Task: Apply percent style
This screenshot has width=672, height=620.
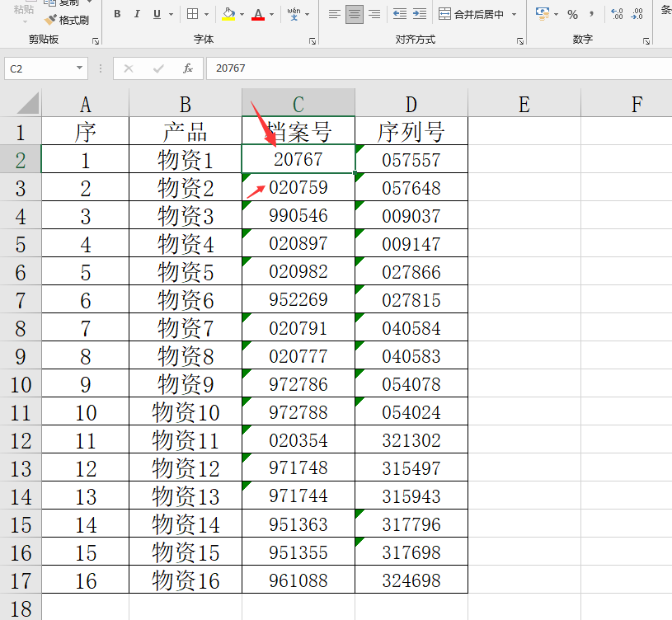Action: point(572,15)
